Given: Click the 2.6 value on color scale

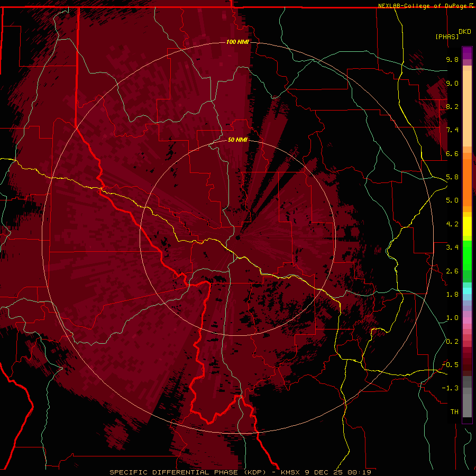Looking at the screenshot, I should (x=452, y=271).
